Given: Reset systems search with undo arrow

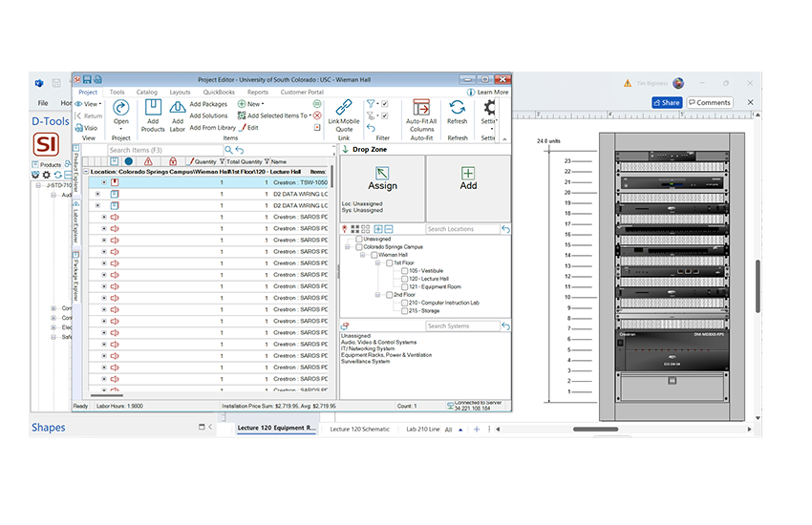Looking at the screenshot, I should [506, 325].
